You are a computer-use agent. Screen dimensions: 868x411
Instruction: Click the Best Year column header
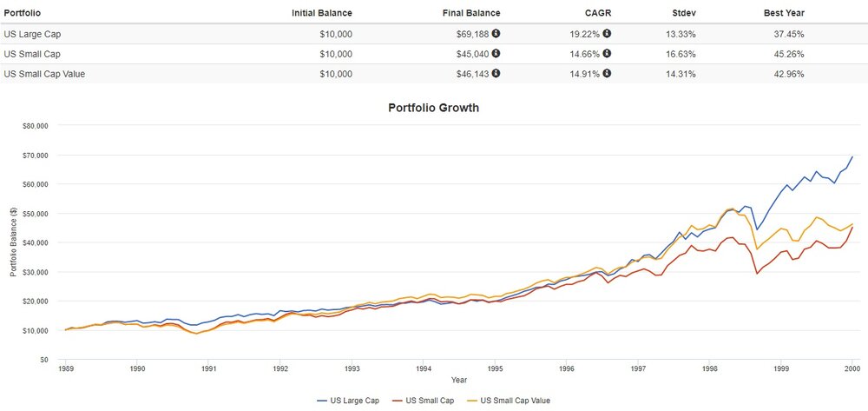782,13
